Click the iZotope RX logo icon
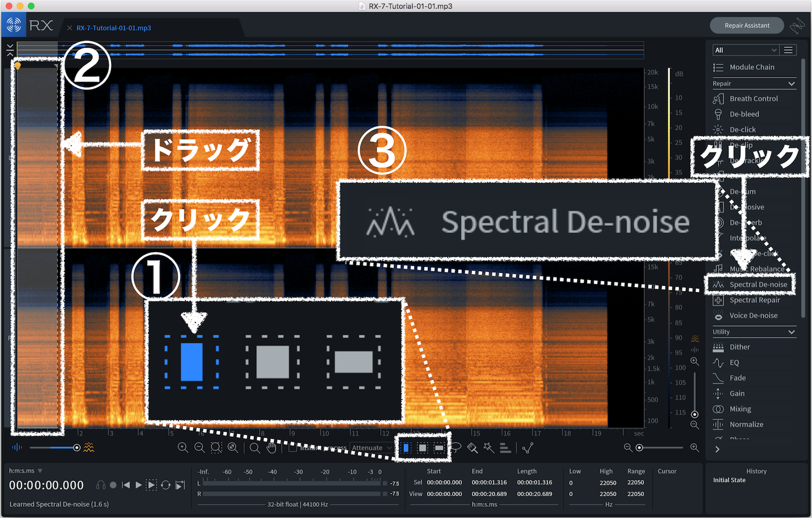This screenshot has height=518, width=812. coord(14,25)
